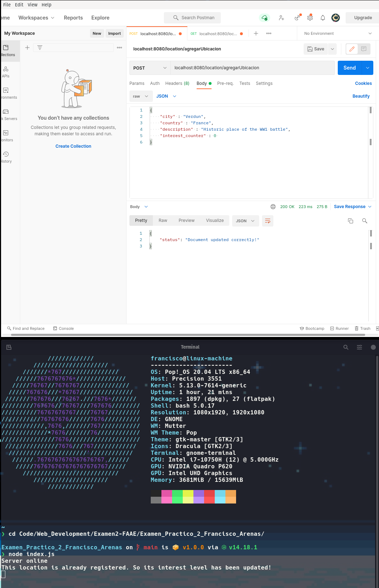Open the comments mode icon
The height and width of the screenshot is (588, 379).
pos(364,49)
